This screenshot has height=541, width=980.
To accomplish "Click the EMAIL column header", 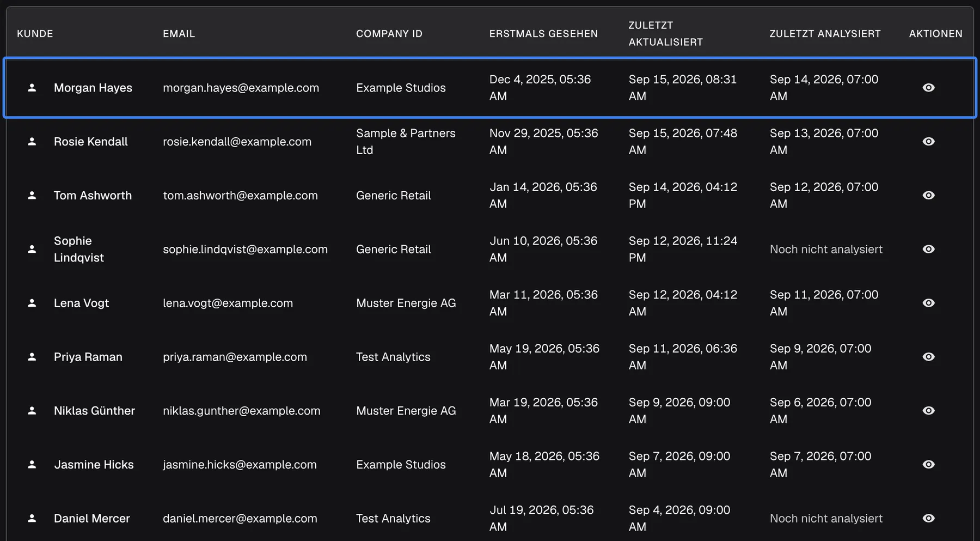I will [x=179, y=34].
